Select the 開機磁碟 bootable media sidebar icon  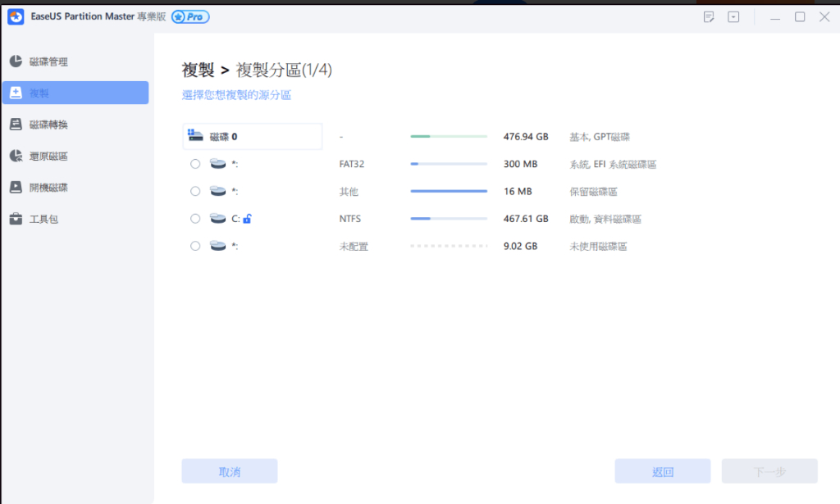click(x=16, y=188)
